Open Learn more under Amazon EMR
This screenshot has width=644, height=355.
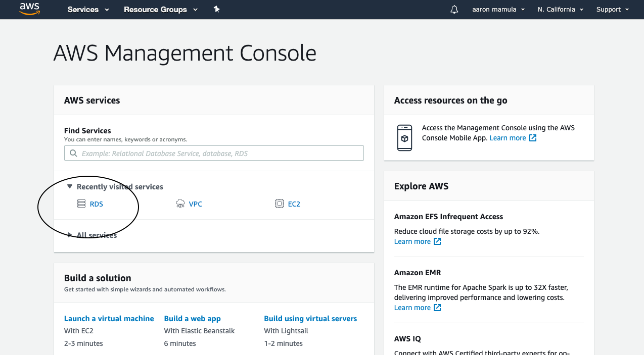pyautogui.click(x=418, y=308)
